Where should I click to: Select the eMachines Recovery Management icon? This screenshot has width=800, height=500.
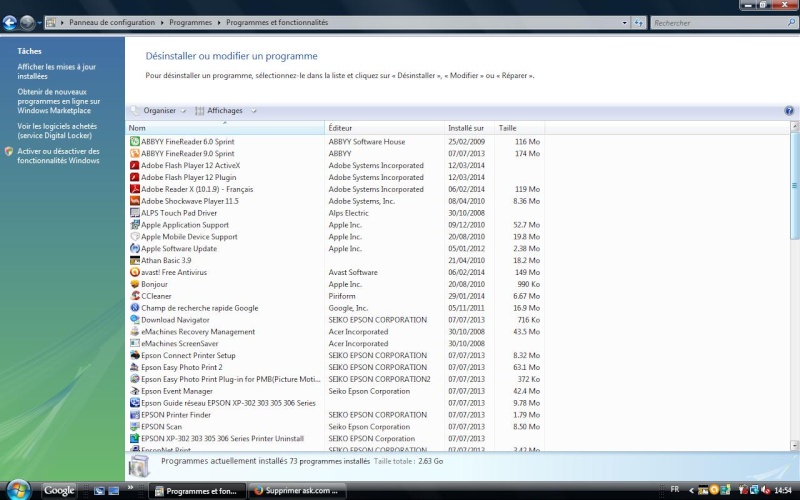(135, 332)
